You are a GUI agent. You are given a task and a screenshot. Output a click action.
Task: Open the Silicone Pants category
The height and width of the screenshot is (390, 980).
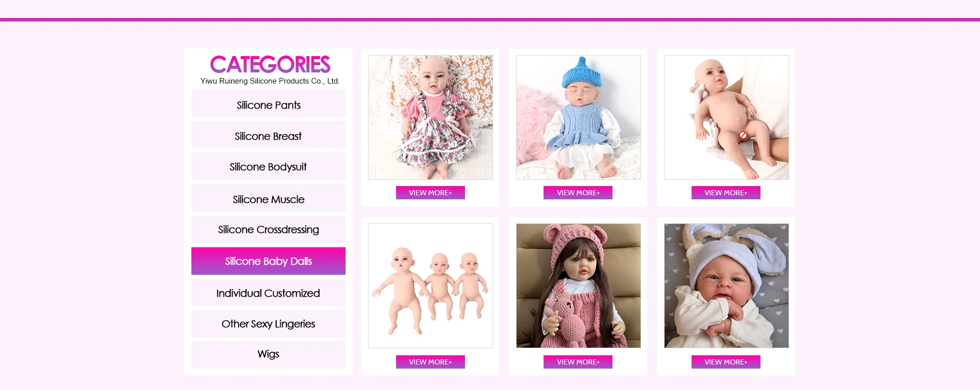268,104
